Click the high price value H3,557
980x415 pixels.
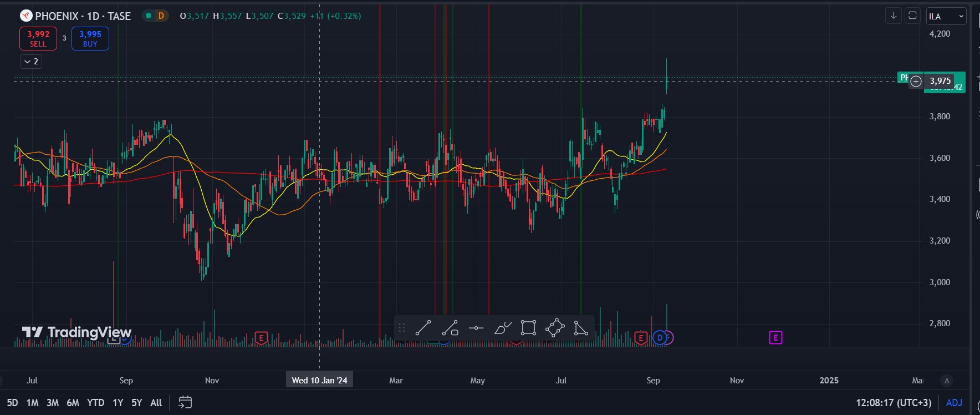click(x=228, y=16)
